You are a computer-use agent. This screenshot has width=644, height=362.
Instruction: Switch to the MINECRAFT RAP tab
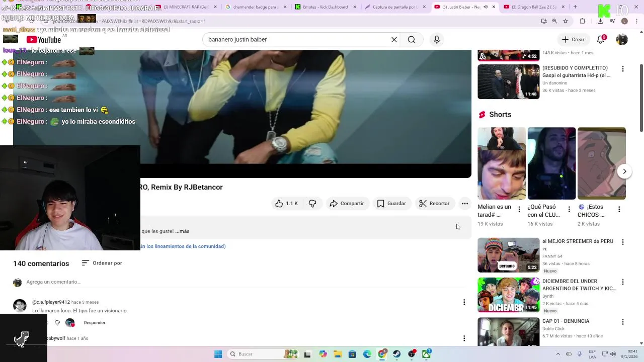tap(186, 7)
